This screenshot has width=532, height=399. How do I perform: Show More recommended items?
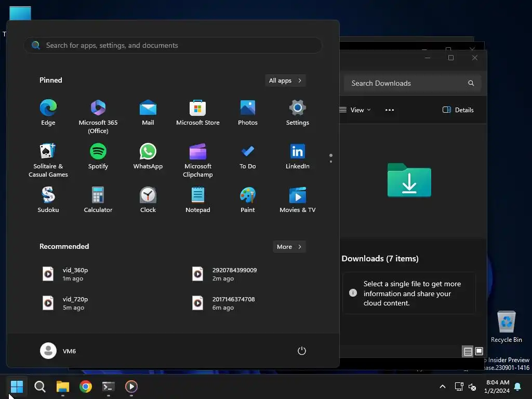(289, 247)
